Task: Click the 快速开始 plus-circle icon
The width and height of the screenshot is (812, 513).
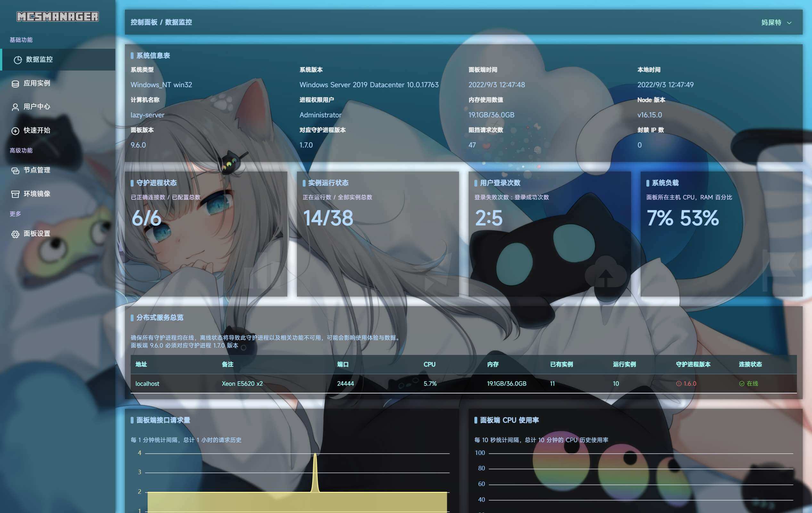Action: 15,131
